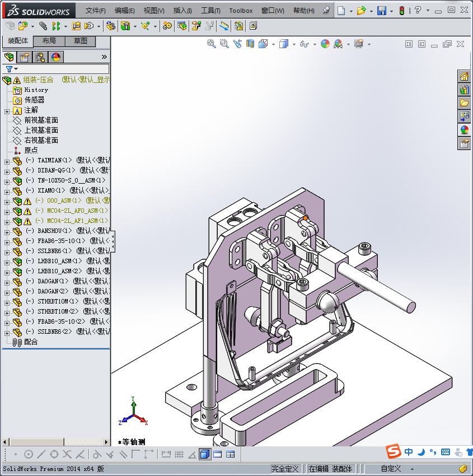Click the Linear Component Pattern icon
This screenshot has width=473, height=476.
[56, 26]
